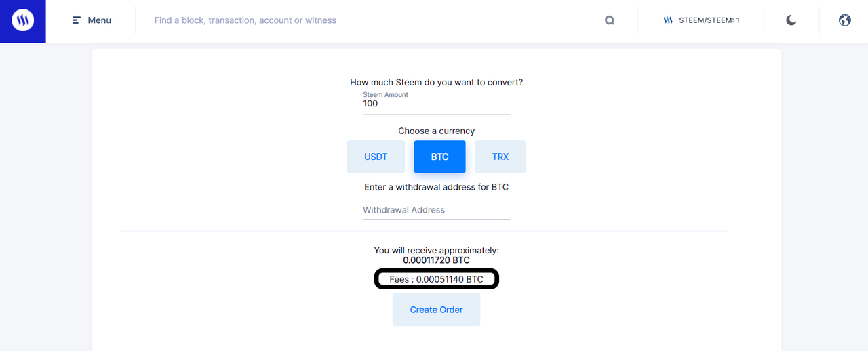
Task: Click the 'Choose a currency' label
Action: [436, 131]
